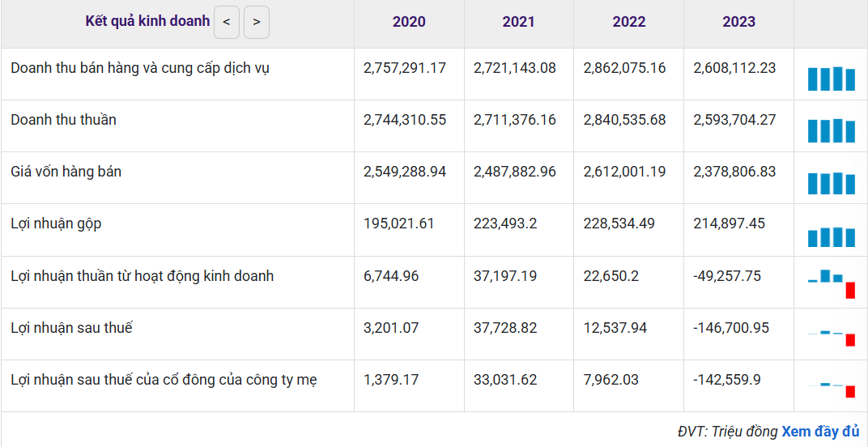Click the value 1,379.17

click(x=391, y=380)
